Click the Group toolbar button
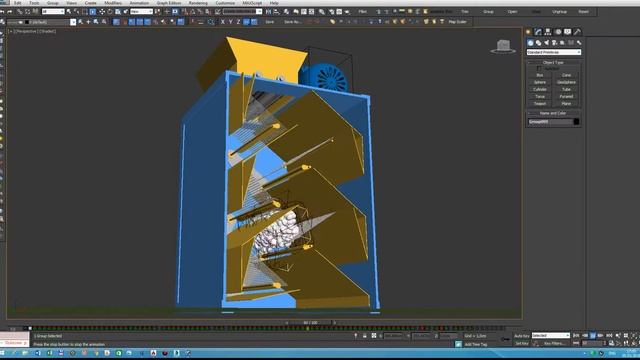This screenshot has height=360, width=640. 489,12
